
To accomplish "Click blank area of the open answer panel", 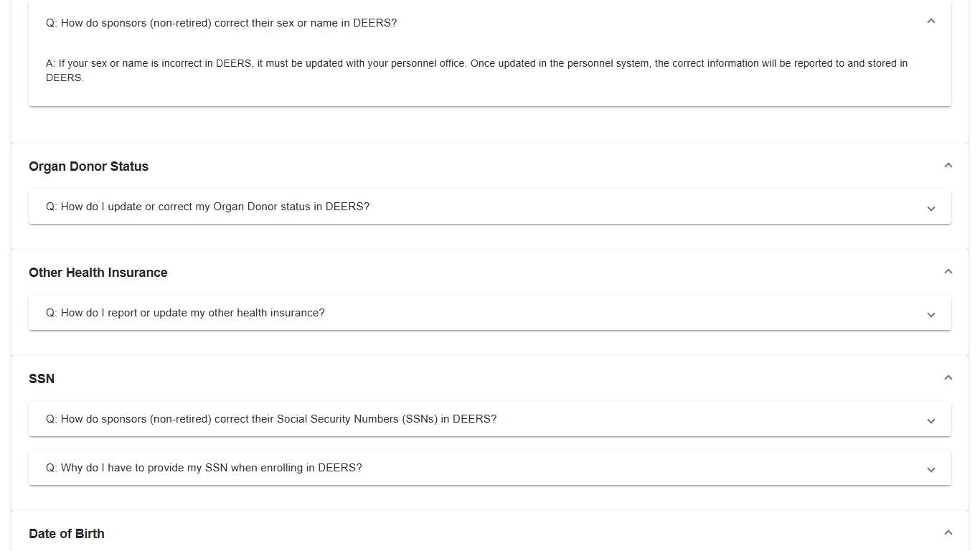I will click(502, 94).
